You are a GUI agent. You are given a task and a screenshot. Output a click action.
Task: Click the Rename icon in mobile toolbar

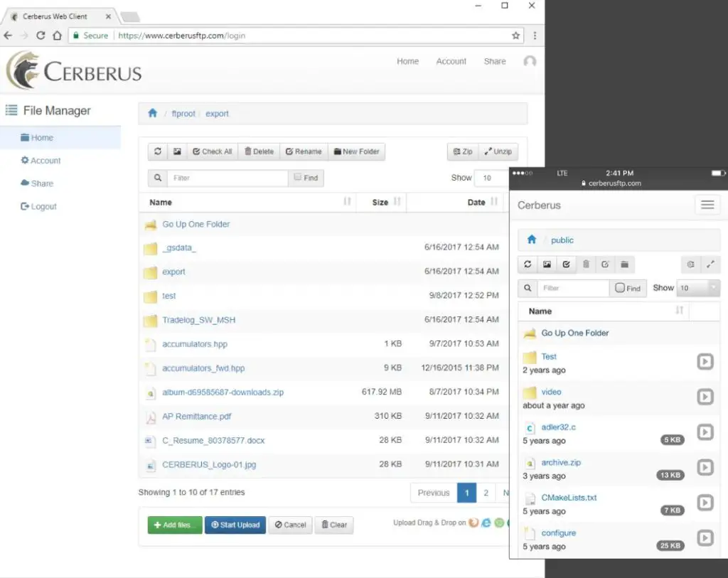(x=604, y=264)
